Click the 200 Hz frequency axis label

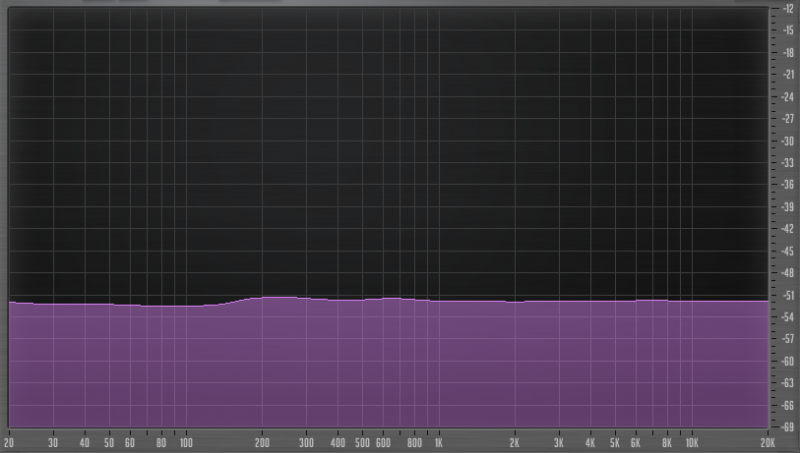262,442
